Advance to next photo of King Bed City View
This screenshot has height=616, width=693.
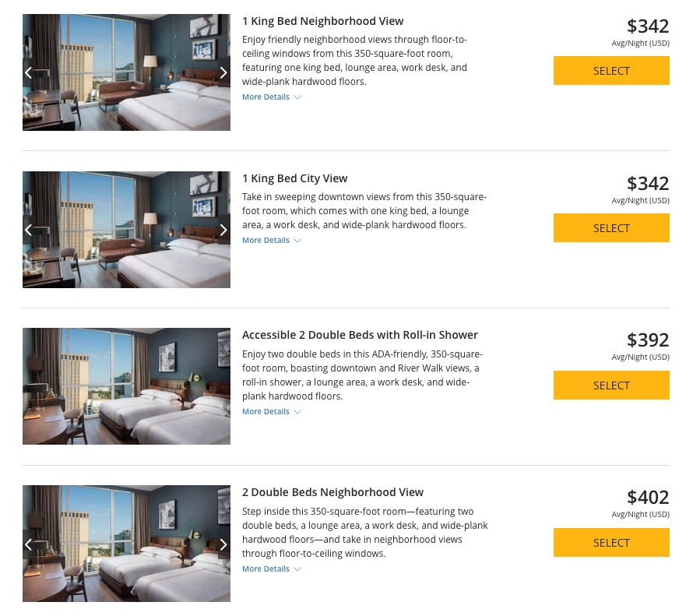tap(223, 230)
